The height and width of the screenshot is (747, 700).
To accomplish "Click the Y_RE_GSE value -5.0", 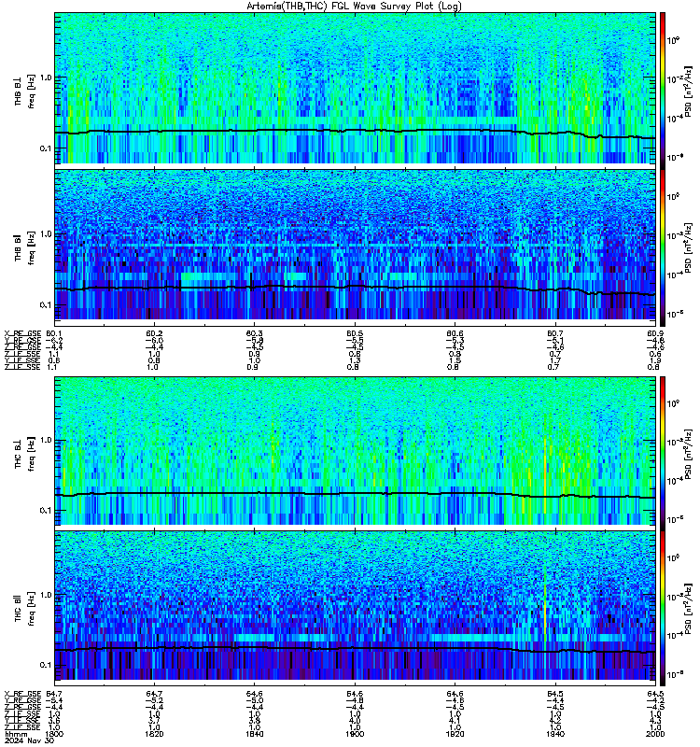I will 254,700.
